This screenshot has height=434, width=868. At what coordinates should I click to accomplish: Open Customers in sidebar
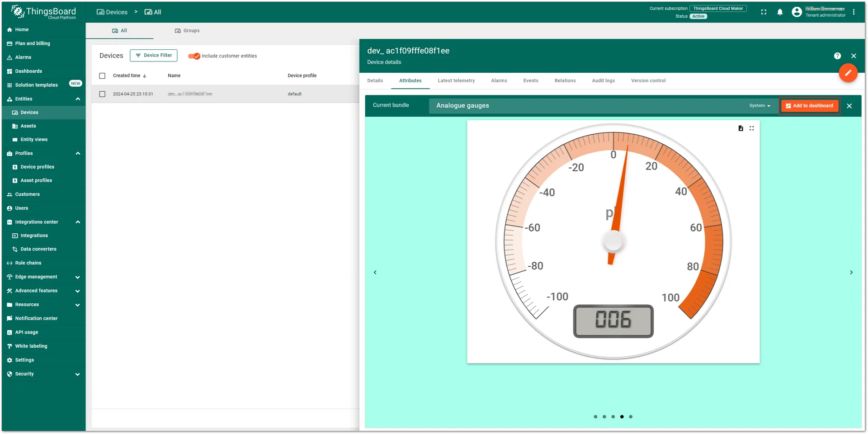pos(43,194)
